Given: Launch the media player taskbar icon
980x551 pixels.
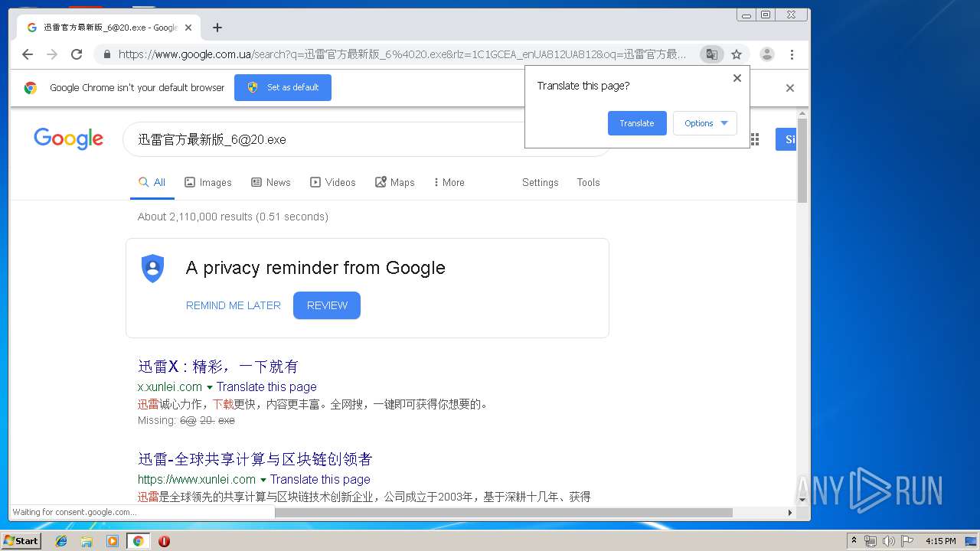Looking at the screenshot, I should [113, 541].
